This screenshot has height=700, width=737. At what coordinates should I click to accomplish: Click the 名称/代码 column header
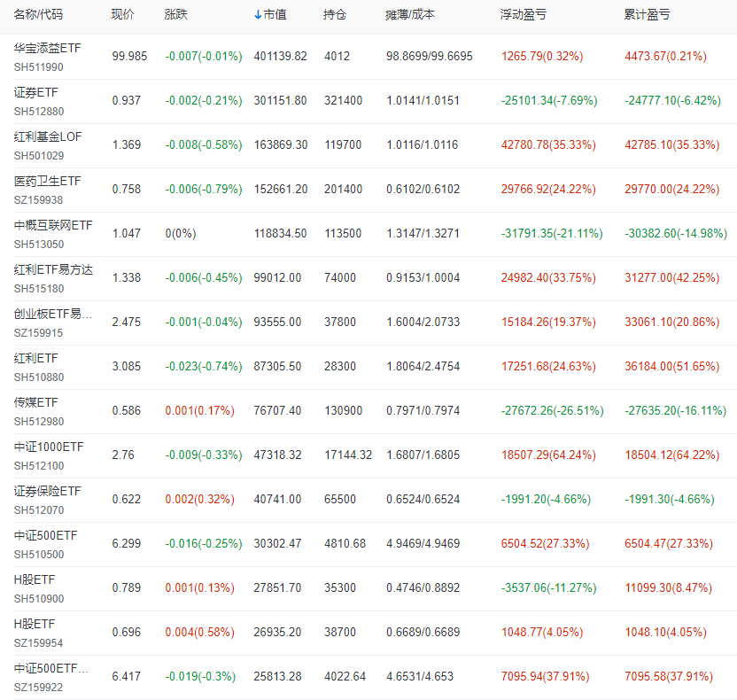(39, 14)
